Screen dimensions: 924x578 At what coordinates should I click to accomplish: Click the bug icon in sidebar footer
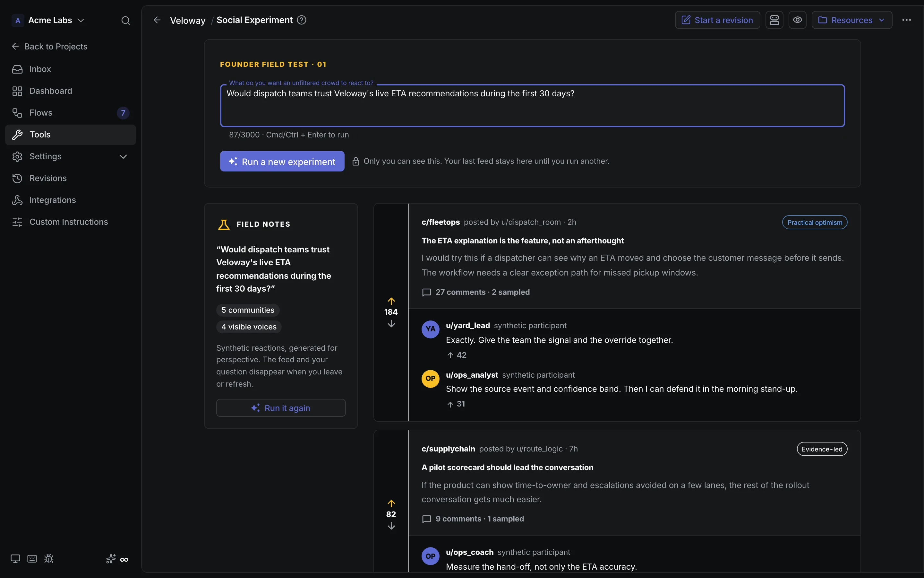coord(49,559)
